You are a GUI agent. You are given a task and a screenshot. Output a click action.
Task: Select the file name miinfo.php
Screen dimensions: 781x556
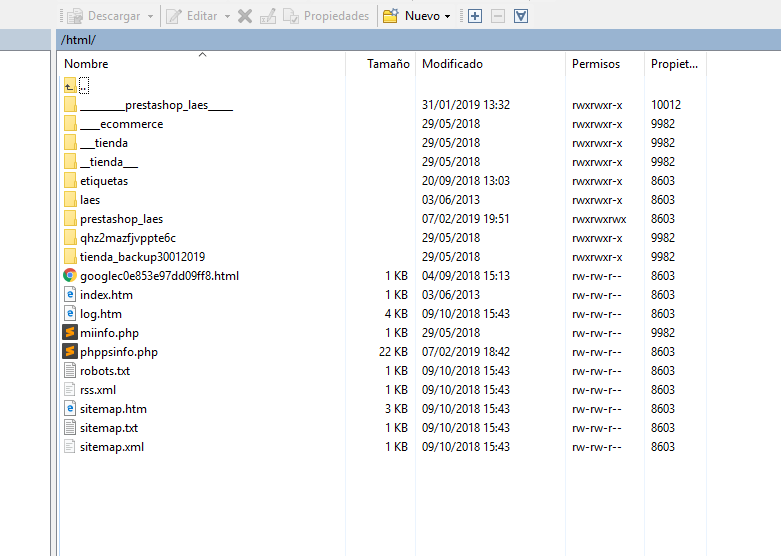[110, 333]
